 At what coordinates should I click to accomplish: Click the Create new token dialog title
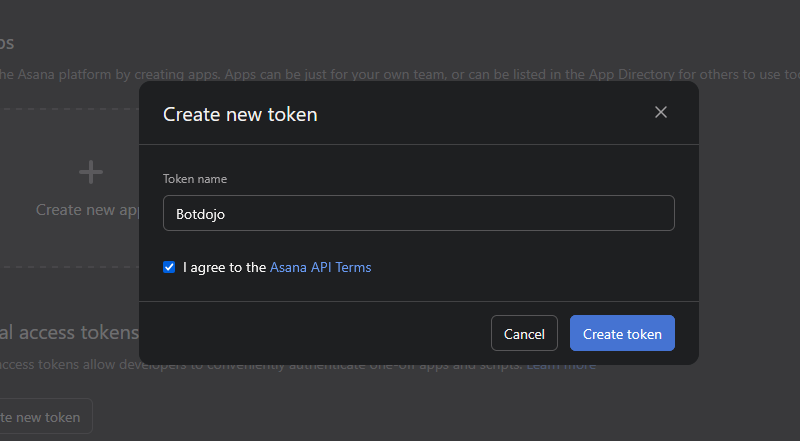(x=240, y=114)
